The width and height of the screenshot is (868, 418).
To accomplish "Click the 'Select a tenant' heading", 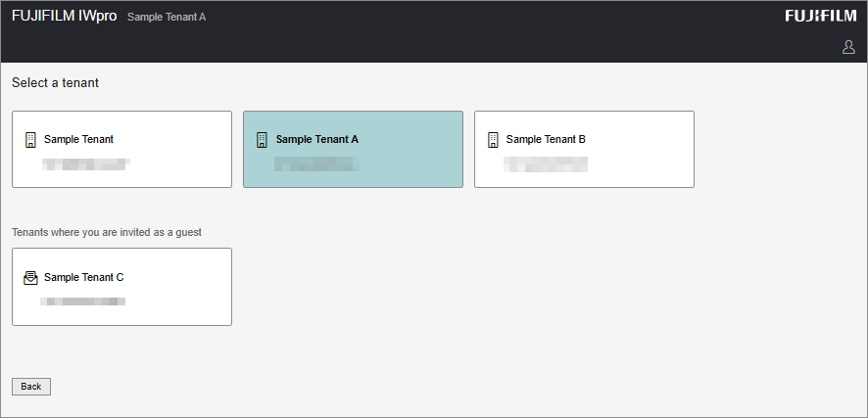I will tap(55, 83).
